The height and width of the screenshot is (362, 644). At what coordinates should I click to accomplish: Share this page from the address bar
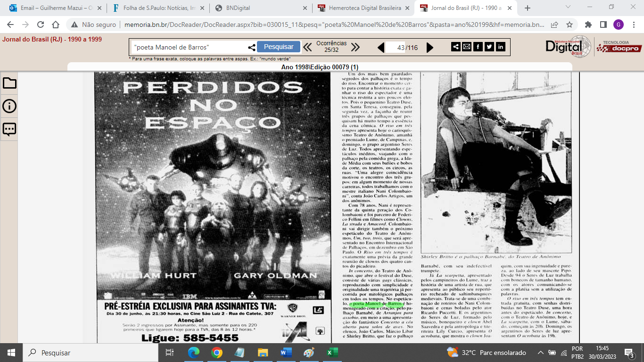click(x=555, y=25)
